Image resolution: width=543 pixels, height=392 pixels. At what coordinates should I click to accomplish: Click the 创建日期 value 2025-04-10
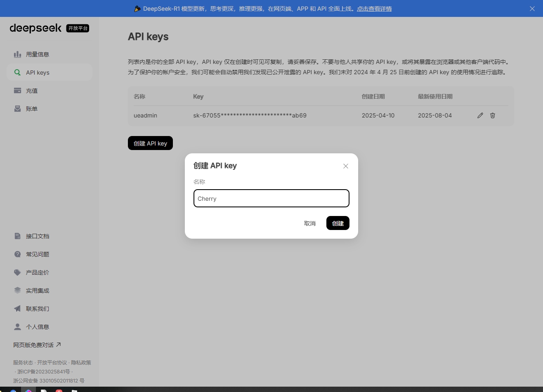pos(378,115)
